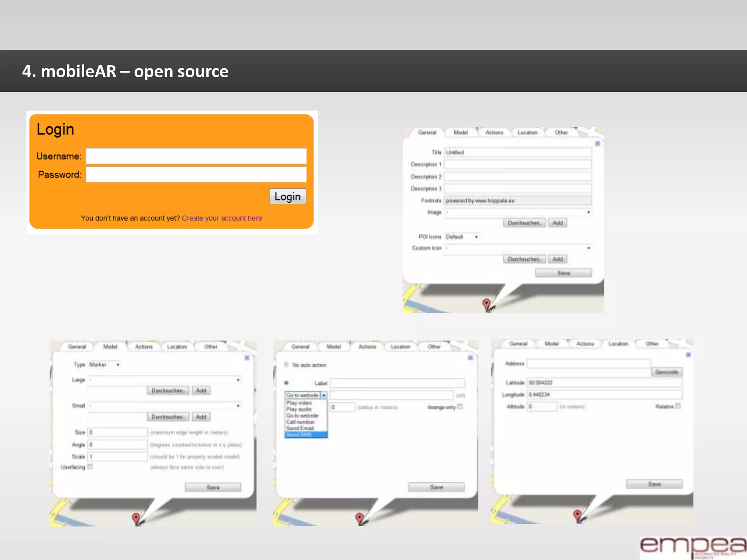Switch to Model tab in top-right popup
747x560 pixels.
[x=461, y=132]
